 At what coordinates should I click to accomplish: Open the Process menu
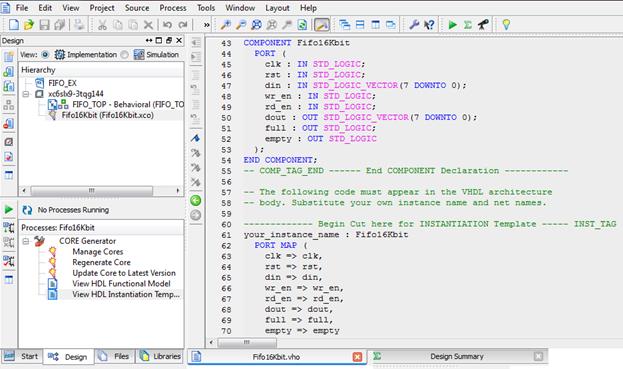click(x=172, y=8)
